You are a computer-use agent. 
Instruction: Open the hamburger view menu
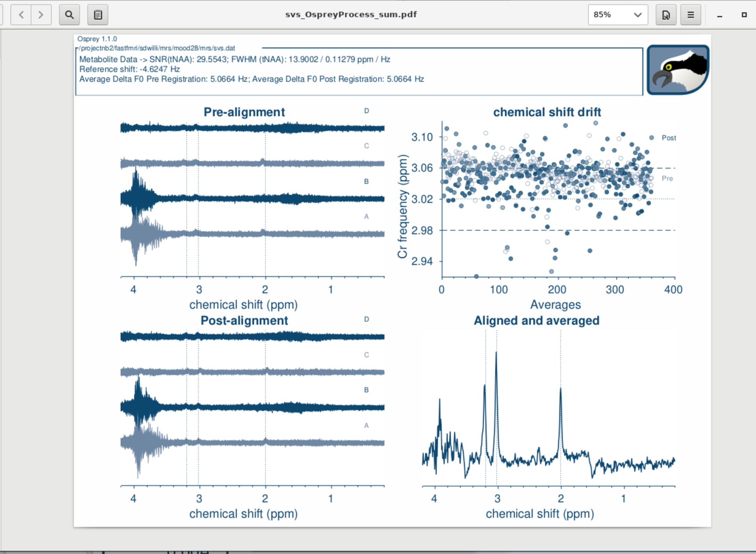pos(691,15)
